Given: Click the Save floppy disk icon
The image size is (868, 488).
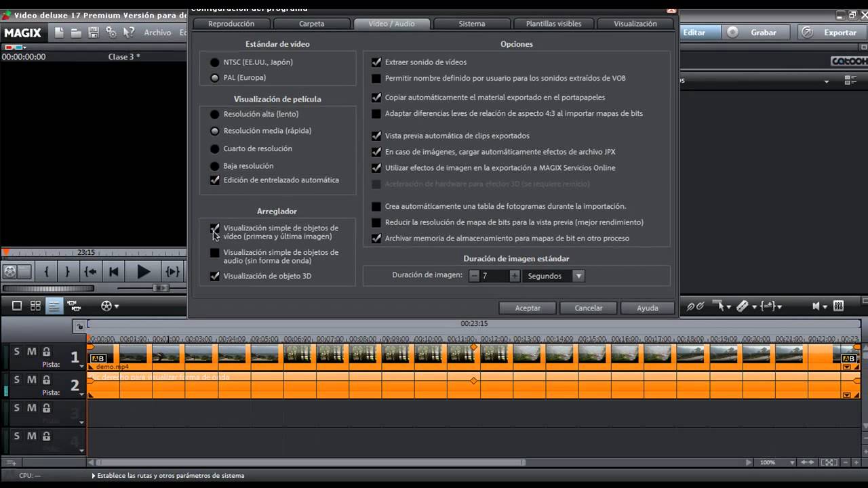Looking at the screenshot, I should 94,33.
